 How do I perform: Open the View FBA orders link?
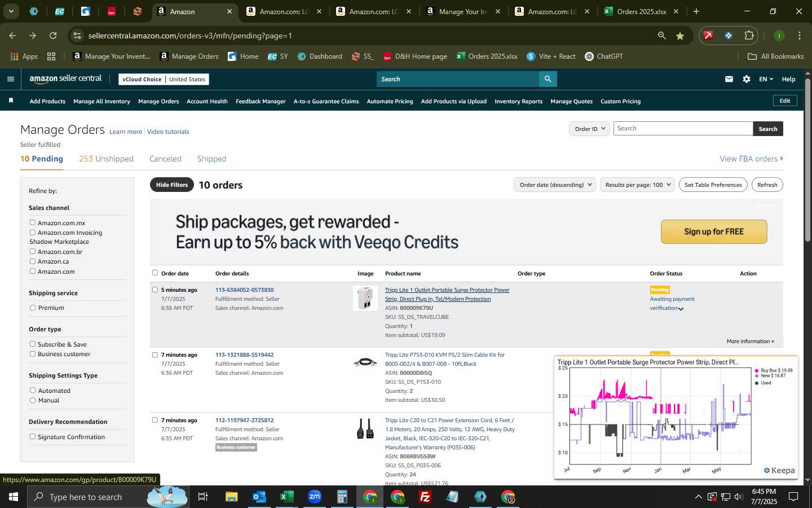click(751, 159)
